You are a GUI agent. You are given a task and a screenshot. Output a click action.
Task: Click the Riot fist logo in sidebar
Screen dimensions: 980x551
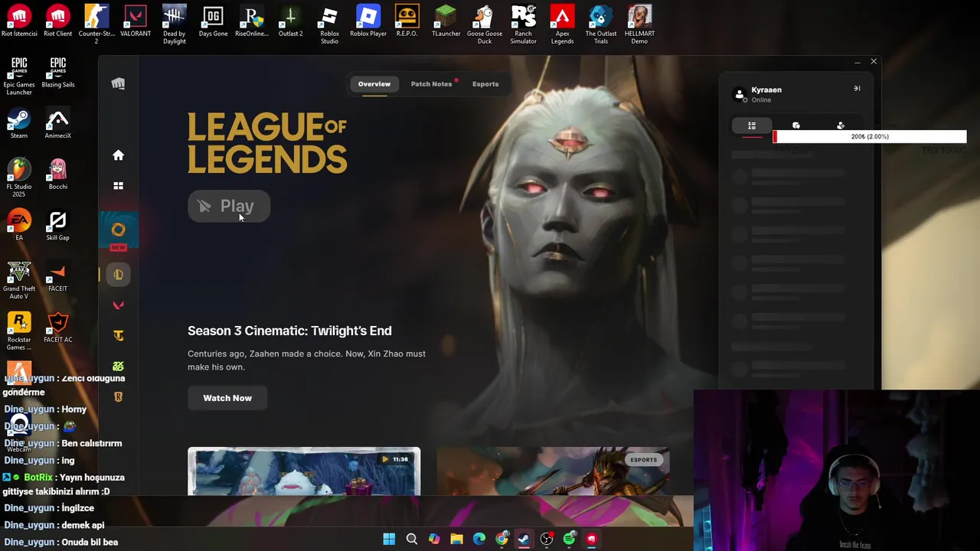(118, 83)
